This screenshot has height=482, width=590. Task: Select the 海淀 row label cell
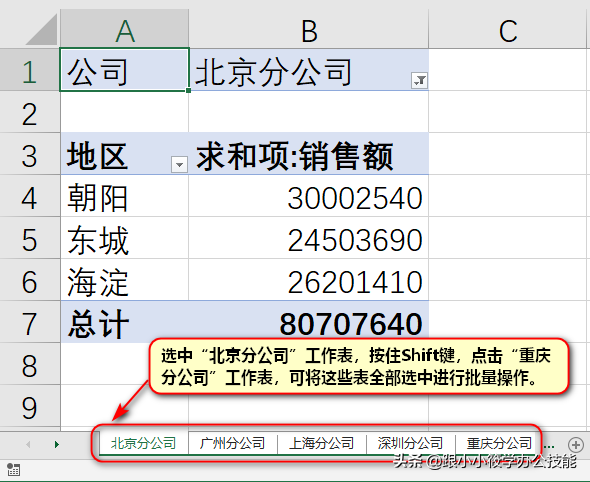click(x=125, y=280)
